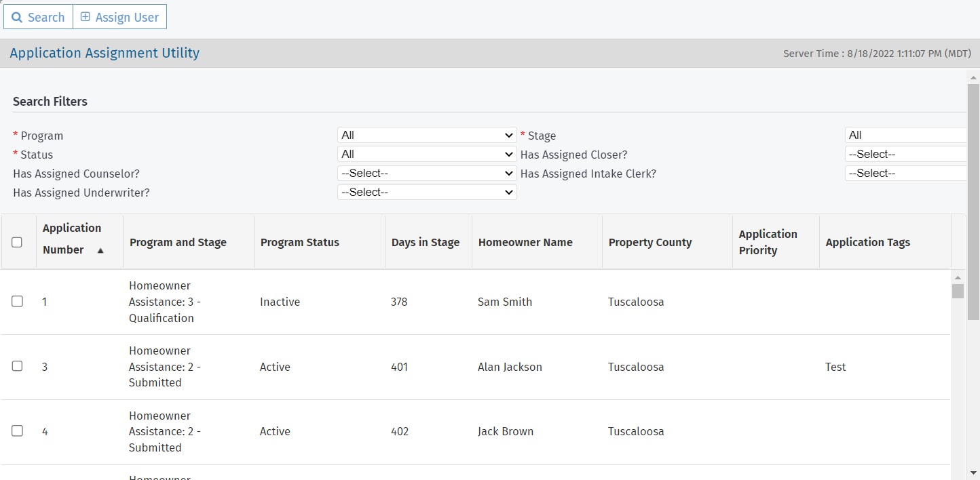Click the Search button
Image resolution: width=980 pixels, height=480 pixels.
(x=38, y=17)
